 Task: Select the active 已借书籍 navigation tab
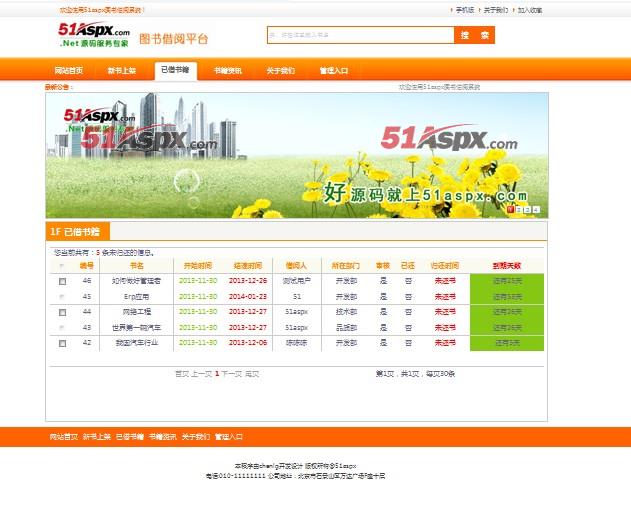[175, 70]
